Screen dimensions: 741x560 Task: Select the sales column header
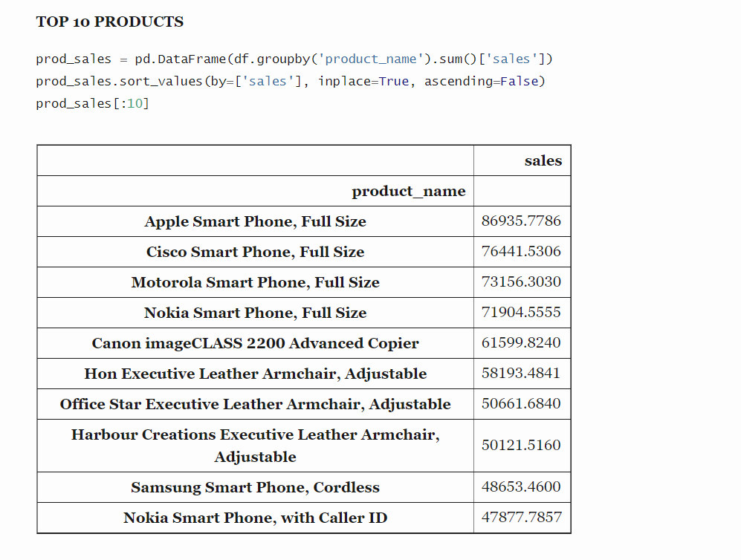[543, 160]
